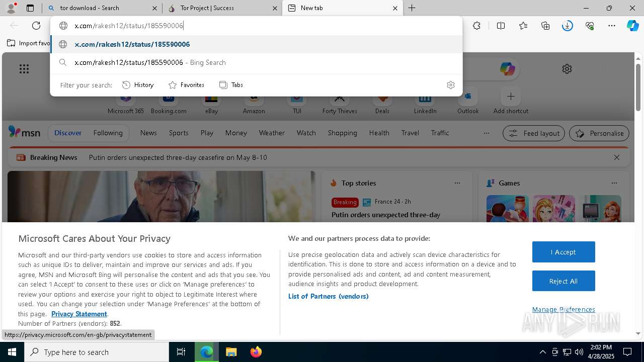The height and width of the screenshot is (362, 644).
Task: Open the Privacy Statement link
Action: tap(79, 314)
